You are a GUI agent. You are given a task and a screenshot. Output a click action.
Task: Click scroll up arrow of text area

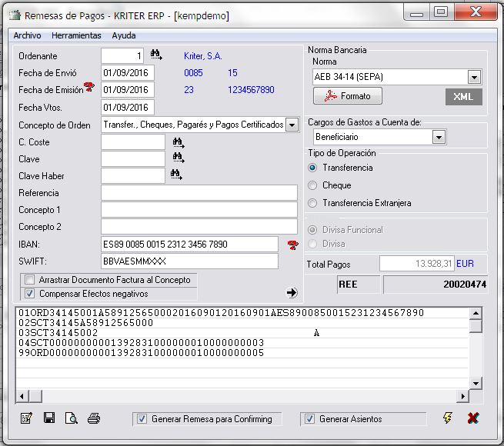click(476, 313)
